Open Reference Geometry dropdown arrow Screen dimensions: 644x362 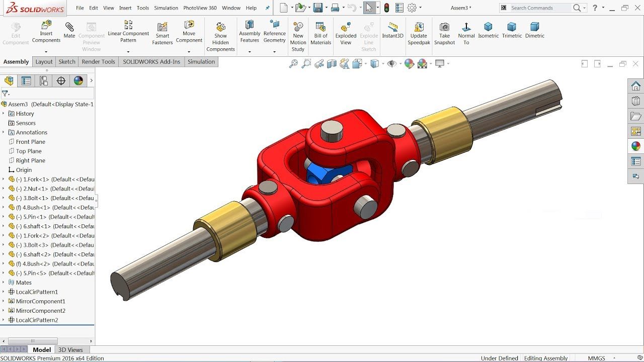pos(274,52)
